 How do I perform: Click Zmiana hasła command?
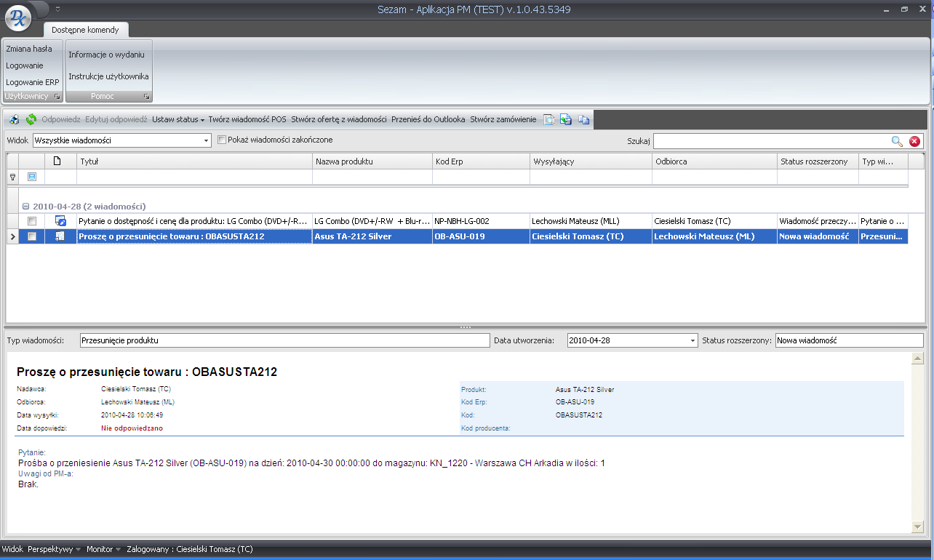click(29, 49)
